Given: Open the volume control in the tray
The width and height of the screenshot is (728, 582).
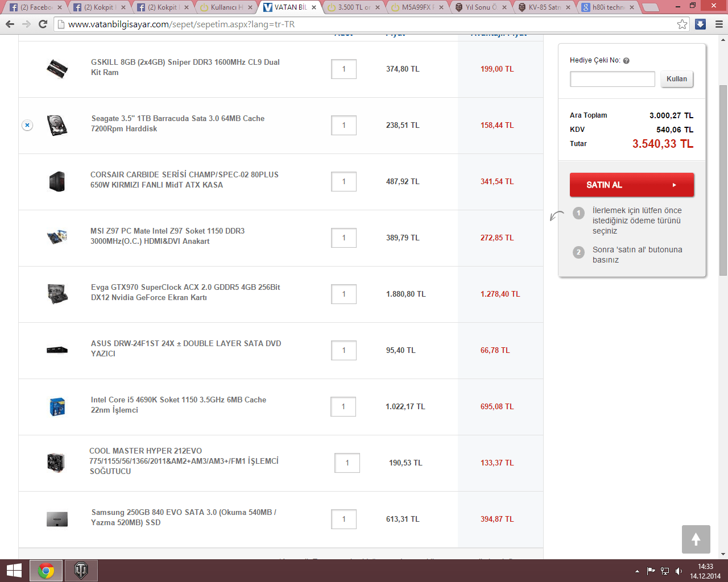Looking at the screenshot, I should point(679,571).
